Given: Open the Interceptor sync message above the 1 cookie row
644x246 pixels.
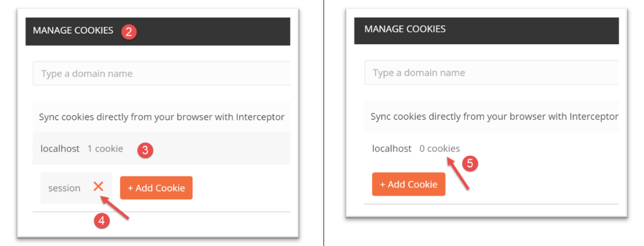Looking at the screenshot, I should tap(161, 117).
